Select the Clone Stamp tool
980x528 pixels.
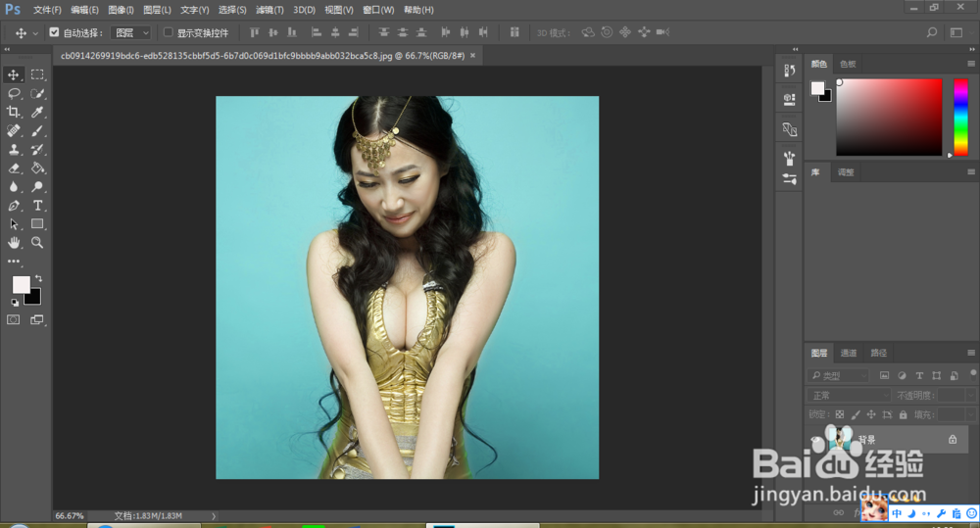pyautogui.click(x=13, y=149)
